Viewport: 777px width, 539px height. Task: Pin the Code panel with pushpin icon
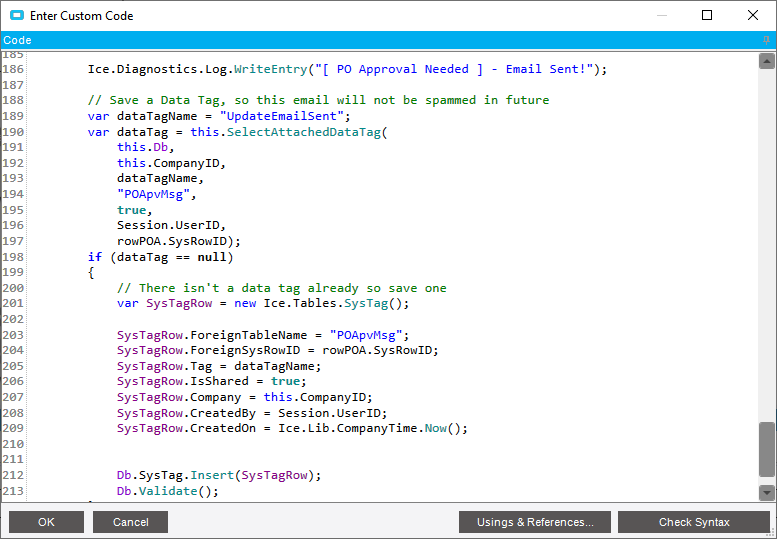tap(766, 40)
